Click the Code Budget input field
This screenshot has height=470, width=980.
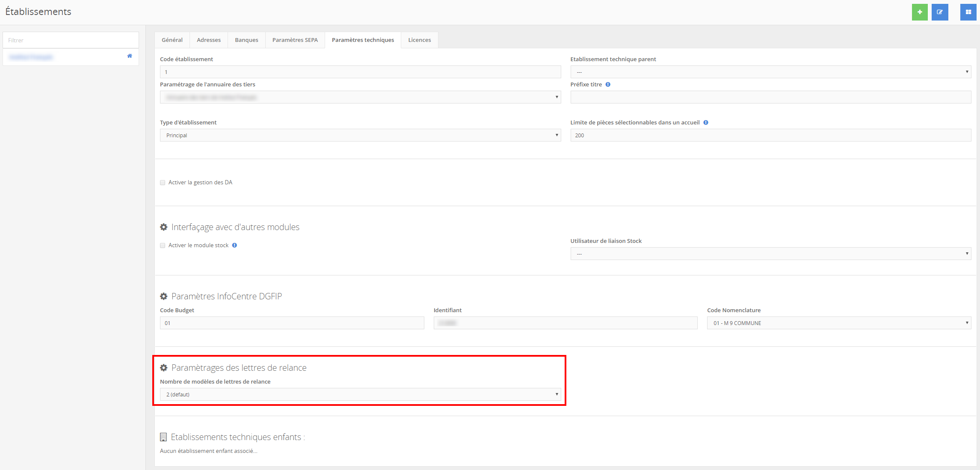click(x=292, y=323)
